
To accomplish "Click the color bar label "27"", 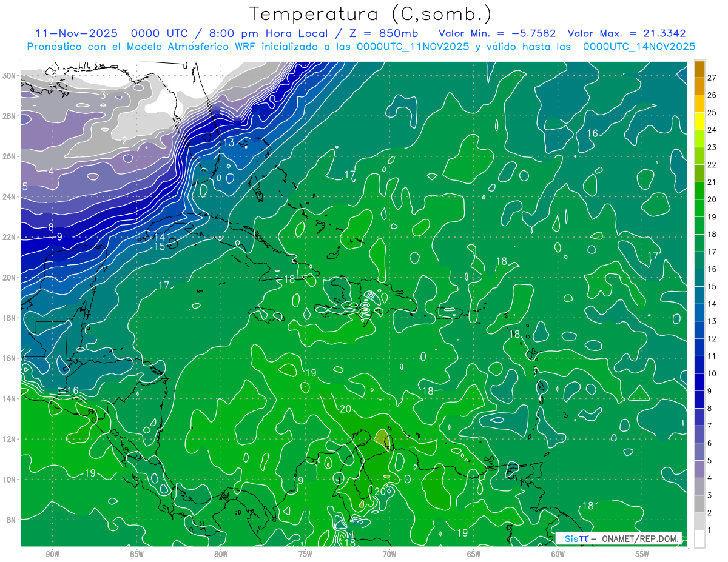I will click(x=713, y=78).
